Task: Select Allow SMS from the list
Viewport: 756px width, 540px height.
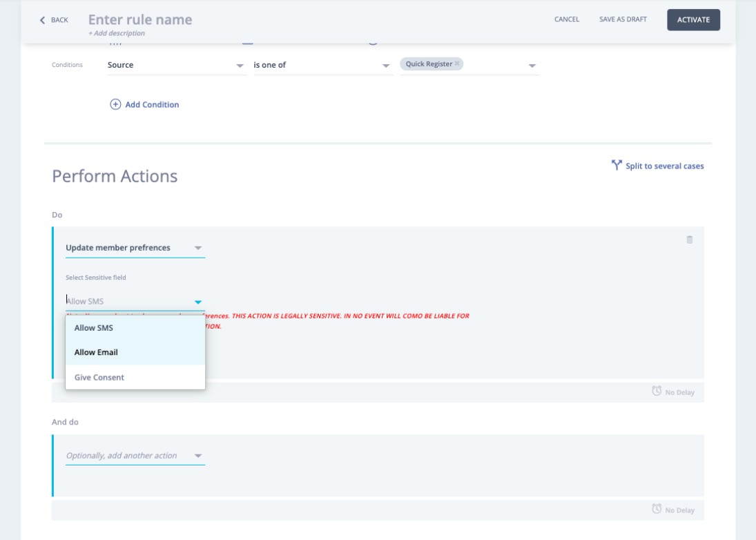Action: [135, 328]
